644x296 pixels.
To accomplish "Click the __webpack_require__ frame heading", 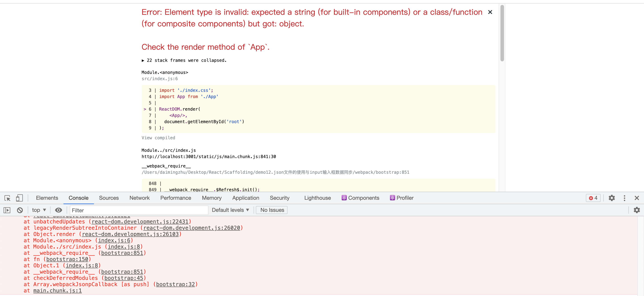I will pyautogui.click(x=166, y=166).
